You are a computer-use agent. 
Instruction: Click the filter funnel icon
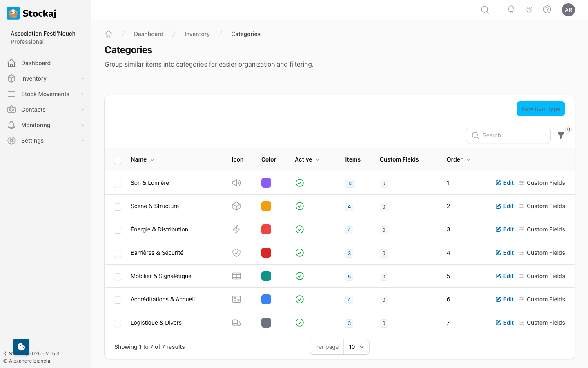(561, 135)
